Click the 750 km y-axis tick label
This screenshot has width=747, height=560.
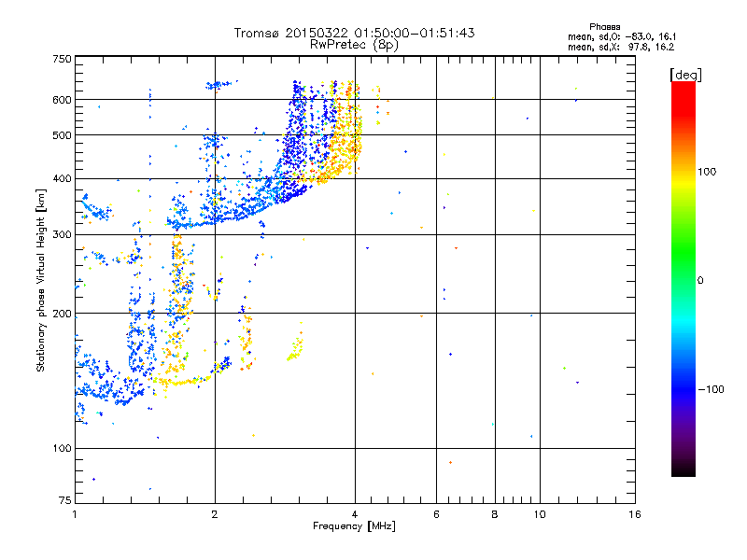pos(62,59)
